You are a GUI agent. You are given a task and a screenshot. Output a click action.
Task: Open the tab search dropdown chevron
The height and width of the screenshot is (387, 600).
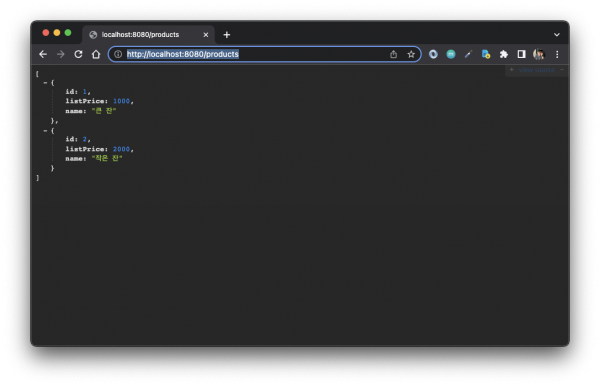pos(556,35)
